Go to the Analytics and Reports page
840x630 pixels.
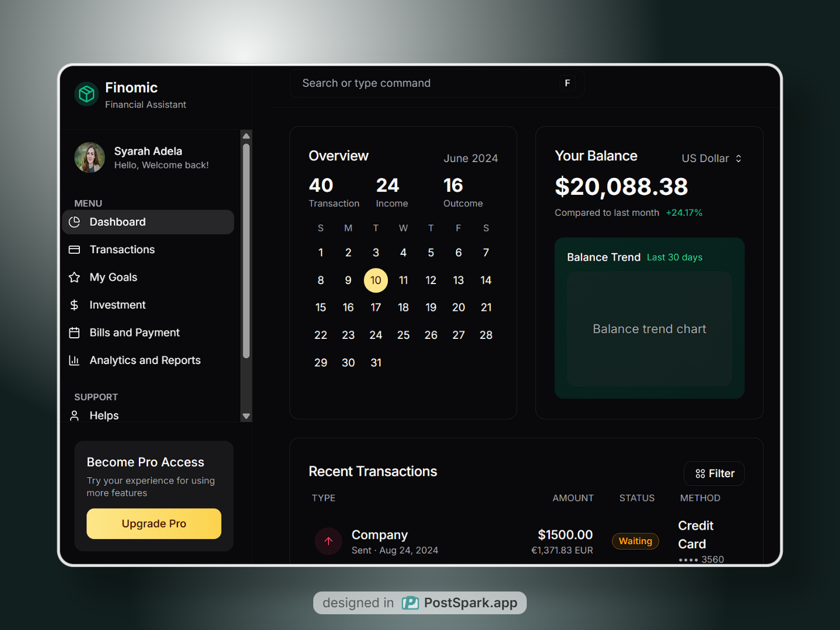click(x=145, y=360)
